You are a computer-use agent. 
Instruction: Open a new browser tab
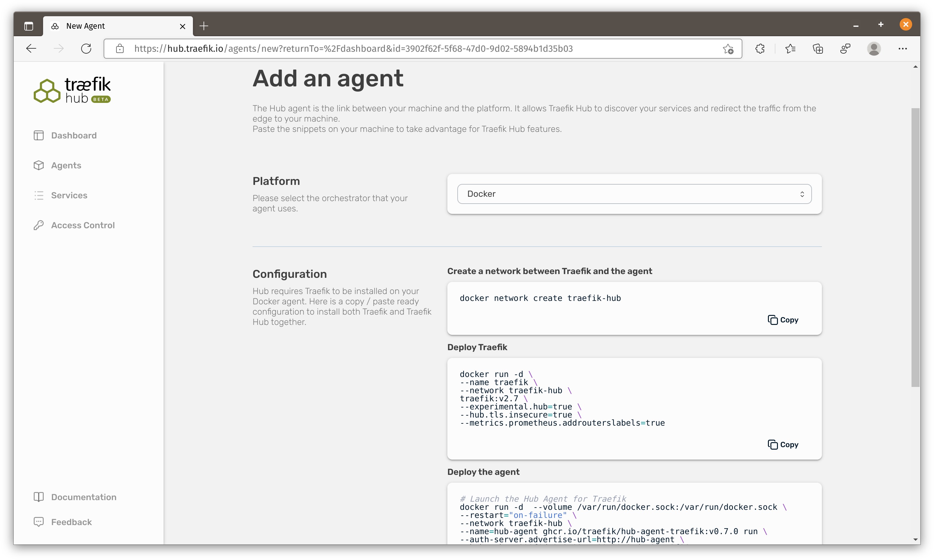[x=204, y=26]
